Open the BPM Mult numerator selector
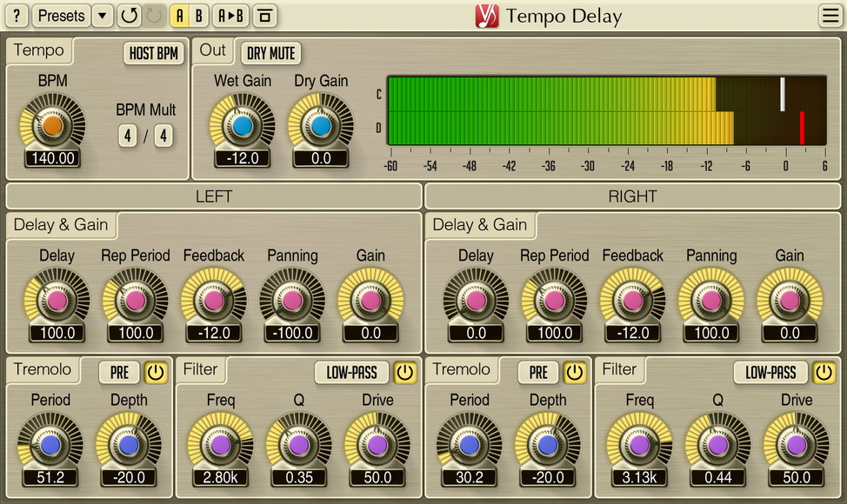 (128, 136)
